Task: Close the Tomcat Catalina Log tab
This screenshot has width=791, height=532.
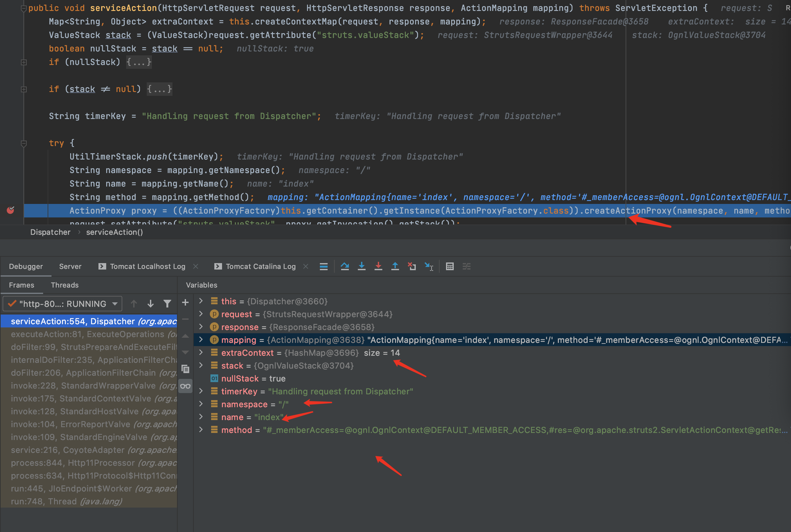Action: [x=305, y=266]
